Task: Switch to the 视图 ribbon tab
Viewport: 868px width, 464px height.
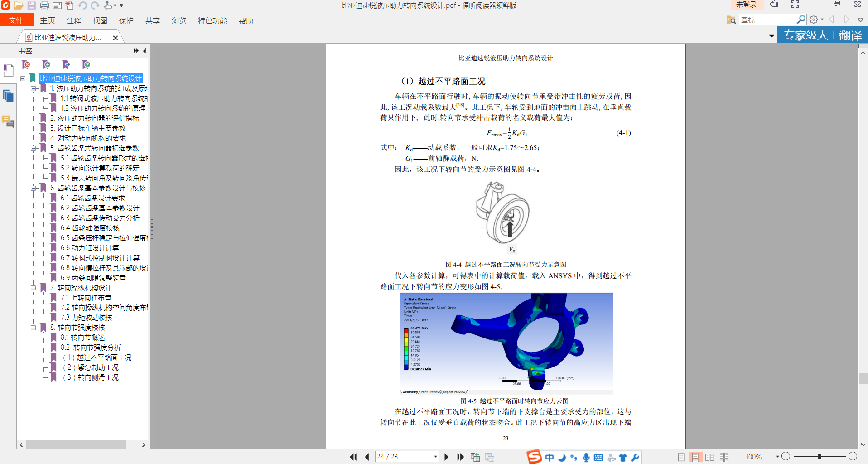Action: click(100, 20)
